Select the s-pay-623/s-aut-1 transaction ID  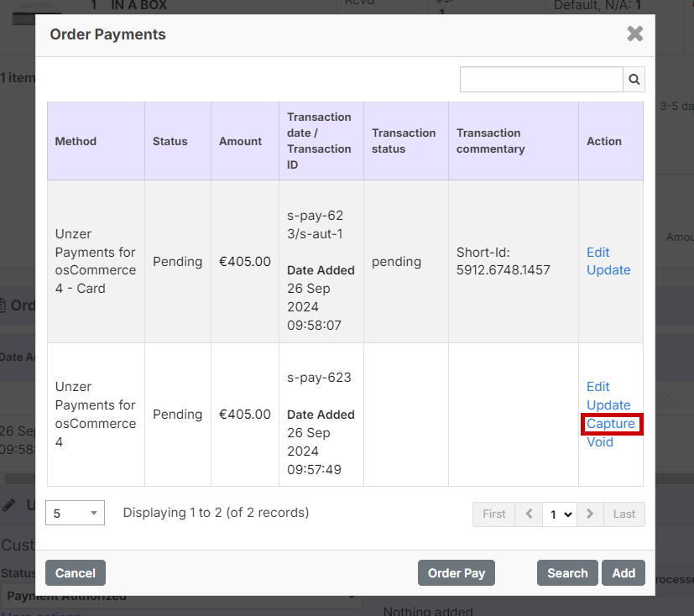316,225
